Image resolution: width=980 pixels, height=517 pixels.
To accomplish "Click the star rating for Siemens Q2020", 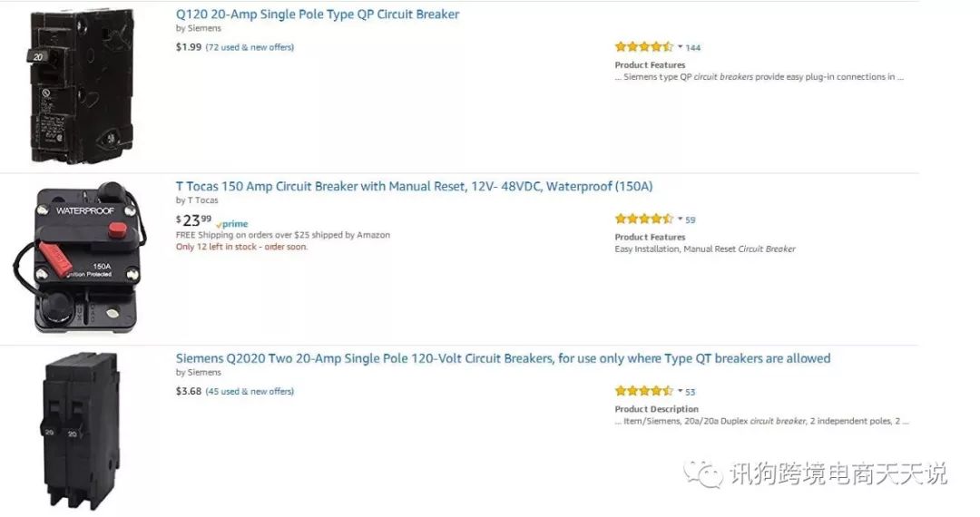I will point(643,392).
